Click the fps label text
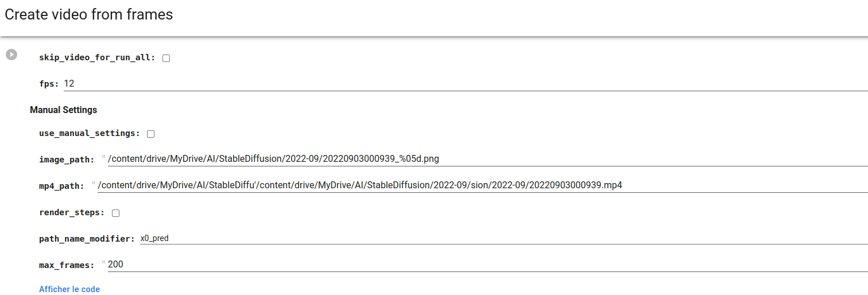868x295 pixels. point(49,84)
